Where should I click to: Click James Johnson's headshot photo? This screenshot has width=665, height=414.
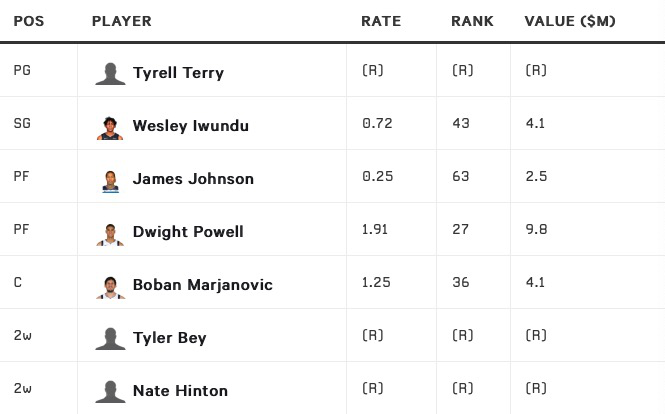110,179
